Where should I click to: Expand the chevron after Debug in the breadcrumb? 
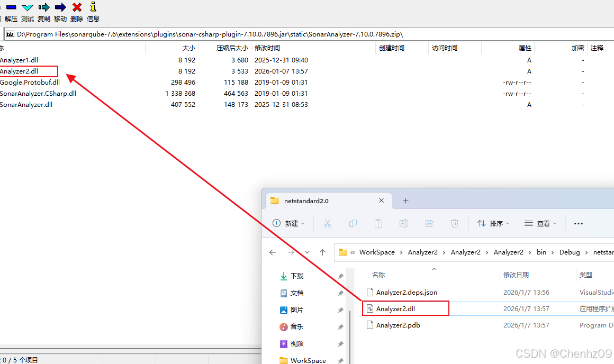pyautogui.click(x=586, y=252)
